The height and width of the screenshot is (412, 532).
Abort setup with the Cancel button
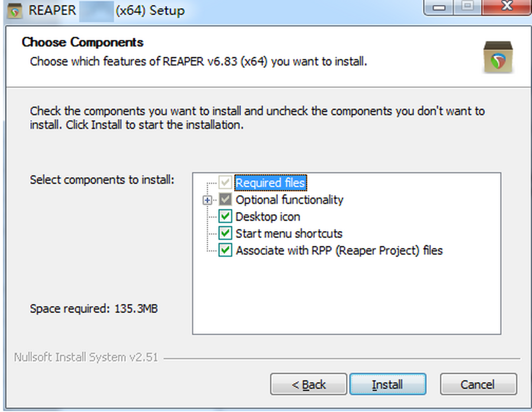(478, 384)
